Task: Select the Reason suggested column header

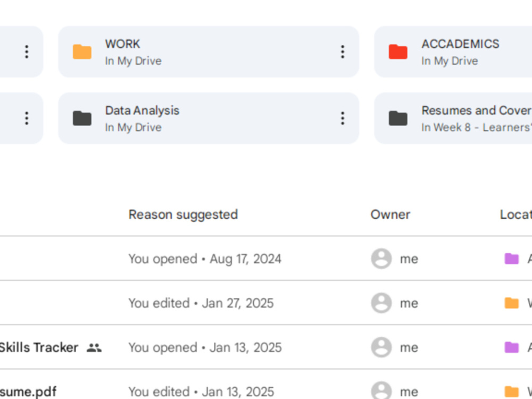Action: (183, 215)
